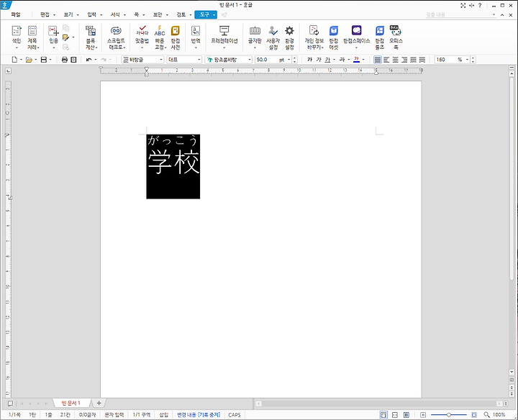
Task: Align paragraph to the left
Action: pyautogui.click(x=386, y=60)
